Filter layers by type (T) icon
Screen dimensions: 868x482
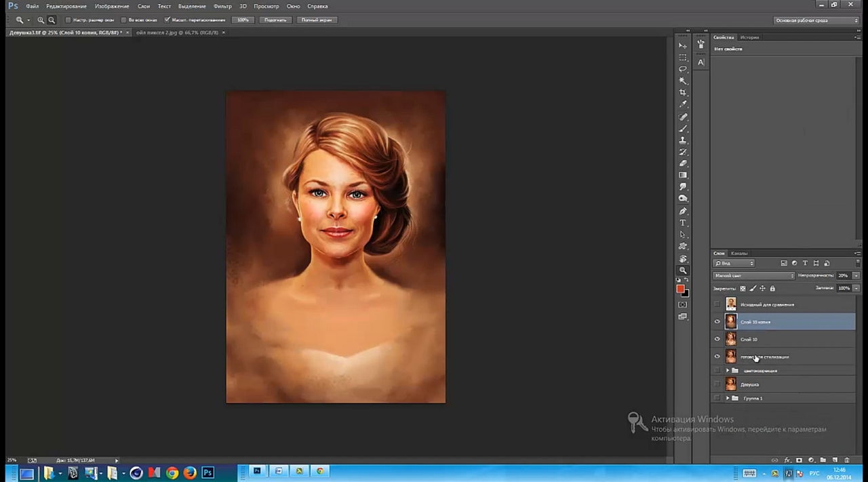point(805,263)
